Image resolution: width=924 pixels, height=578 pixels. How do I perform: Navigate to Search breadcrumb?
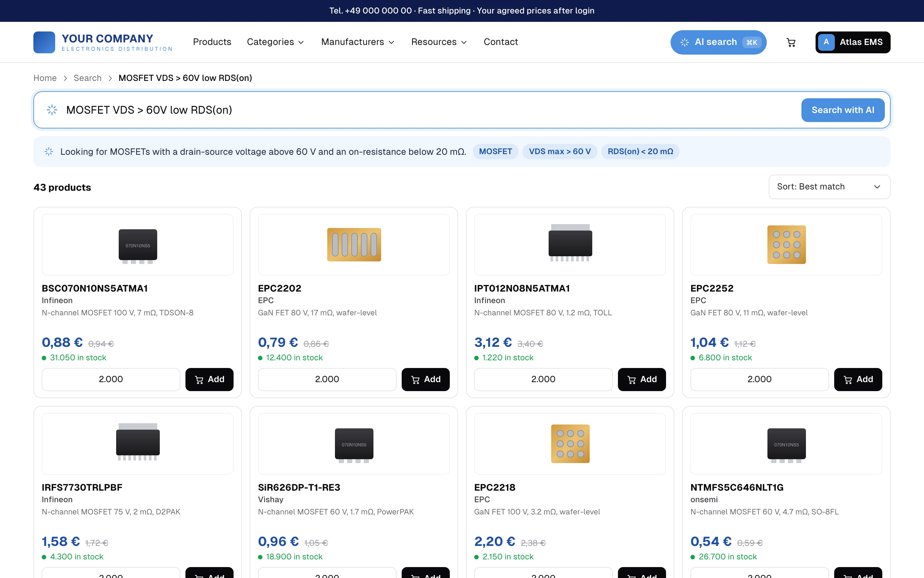[88, 78]
